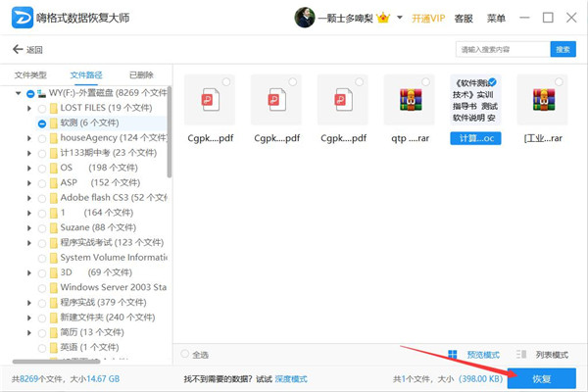Click the 工业 rar archive icon
The height and width of the screenshot is (392, 588).
[542, 100]
